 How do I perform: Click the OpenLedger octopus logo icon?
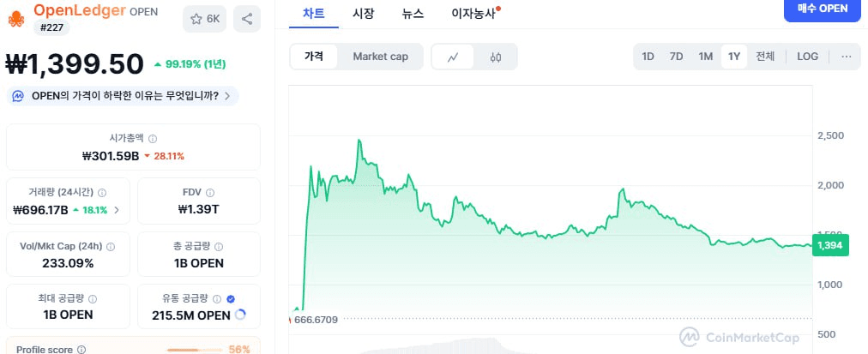(16, 19)
